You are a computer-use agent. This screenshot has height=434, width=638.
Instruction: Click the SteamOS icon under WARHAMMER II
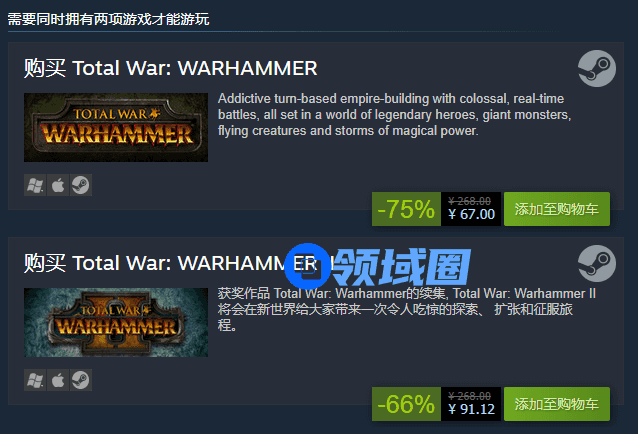click(x=81, y=380)
